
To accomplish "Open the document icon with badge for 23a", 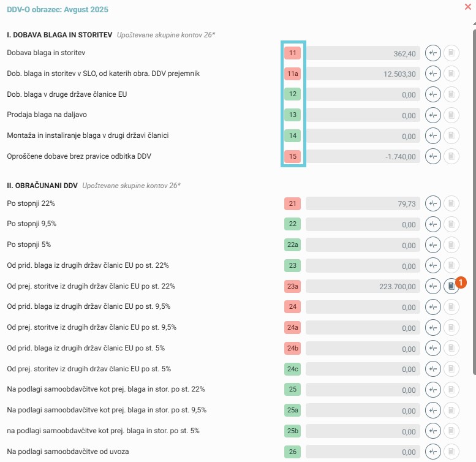I will (x=451, y=286).
